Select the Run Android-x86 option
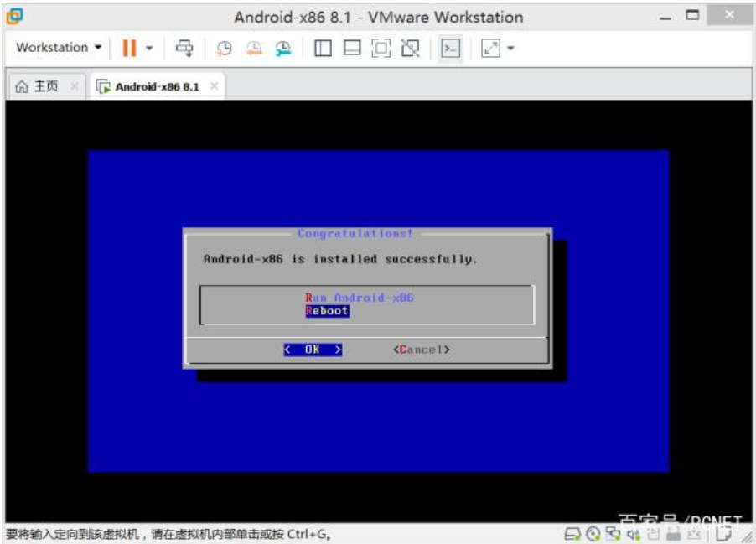Viewport: 756px width, 544px height. (360, 298)
